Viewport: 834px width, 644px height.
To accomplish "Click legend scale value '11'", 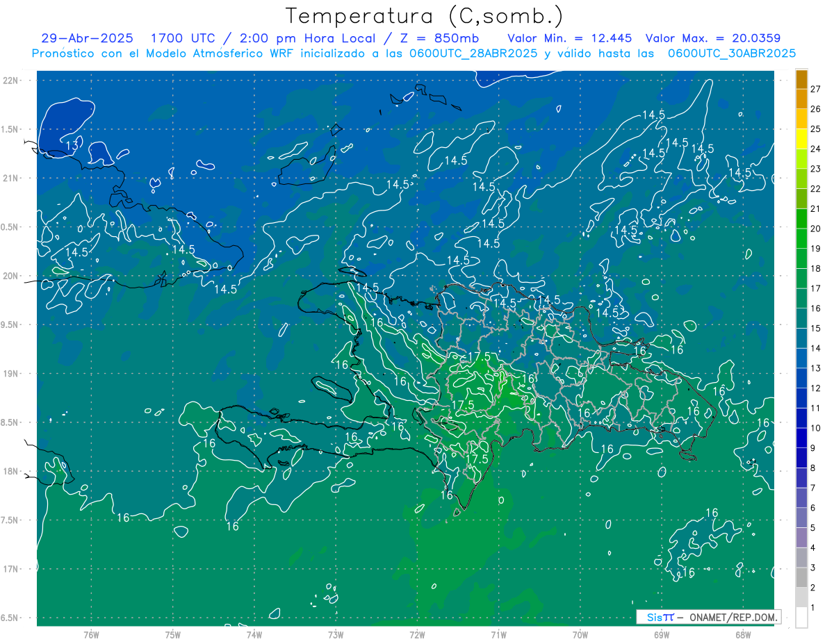I will [x=815, y=408].
